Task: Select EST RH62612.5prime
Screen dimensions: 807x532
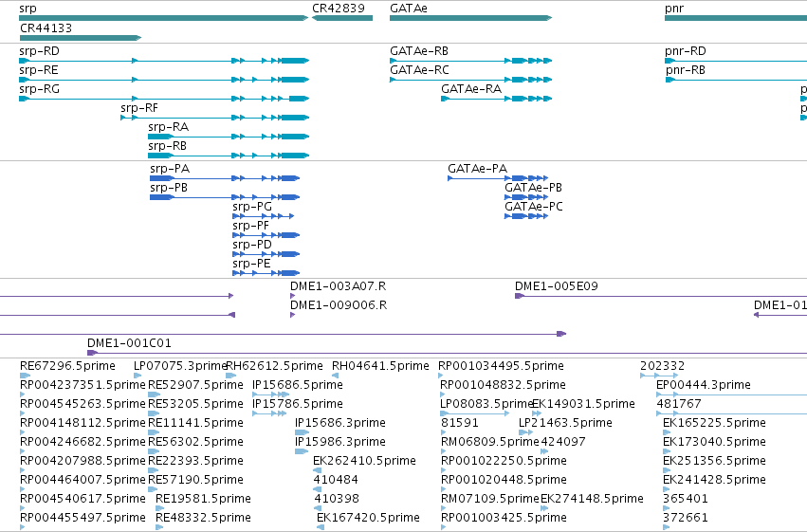Action: 231,376
